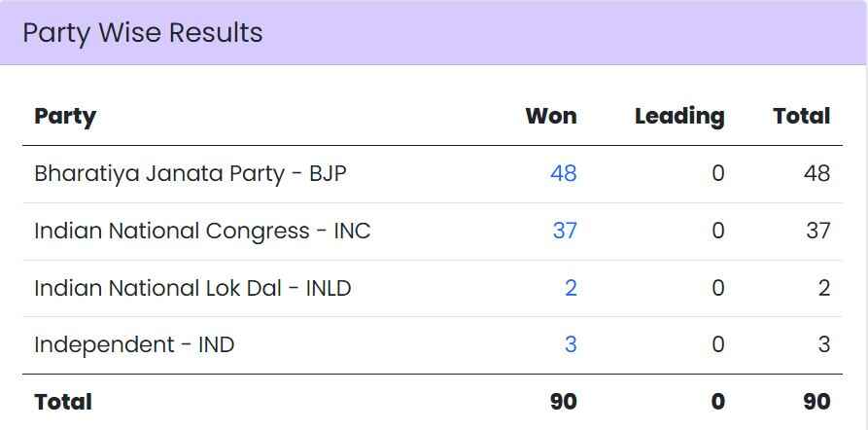The image size is (868, 430).
Task: Click the Won column header
Action: coord(550,117)
